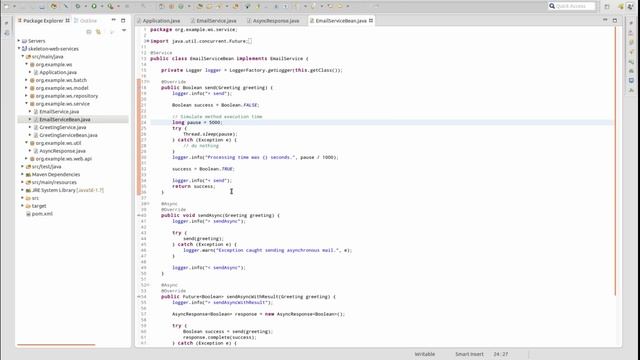The image size is (640, 360).
Task: Open the External Tools dropdown arrow
Action: pyautogui.click(x=118, y=6)
